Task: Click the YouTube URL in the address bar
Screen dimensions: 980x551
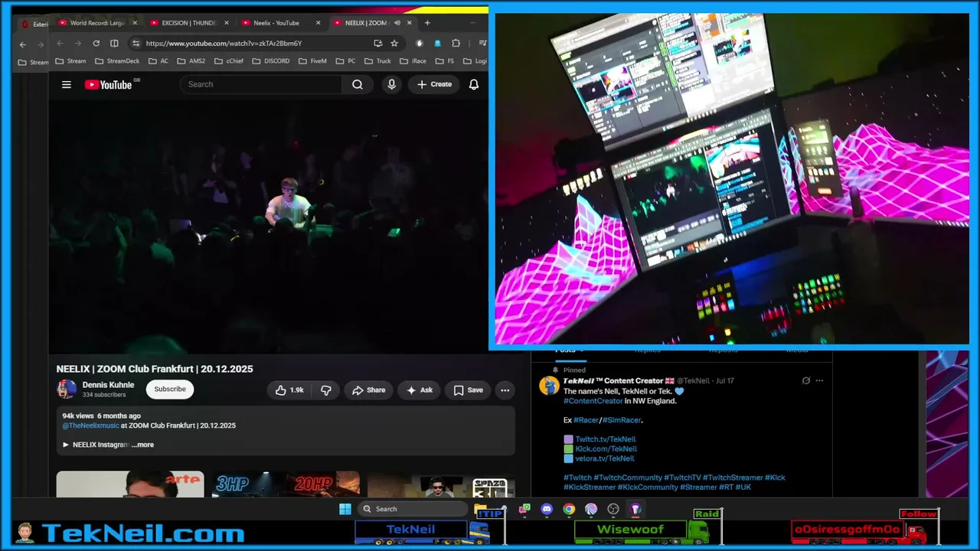Action: (224, 44)
